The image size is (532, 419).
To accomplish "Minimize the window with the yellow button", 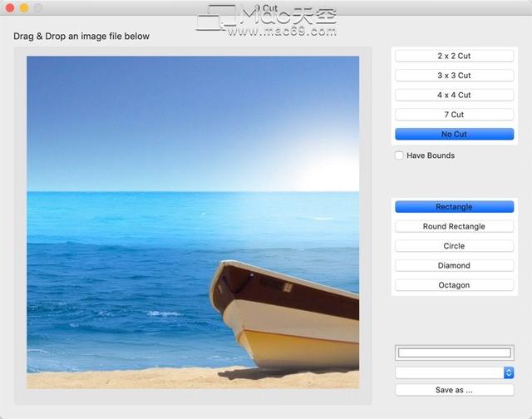I will tap(24, 7).
